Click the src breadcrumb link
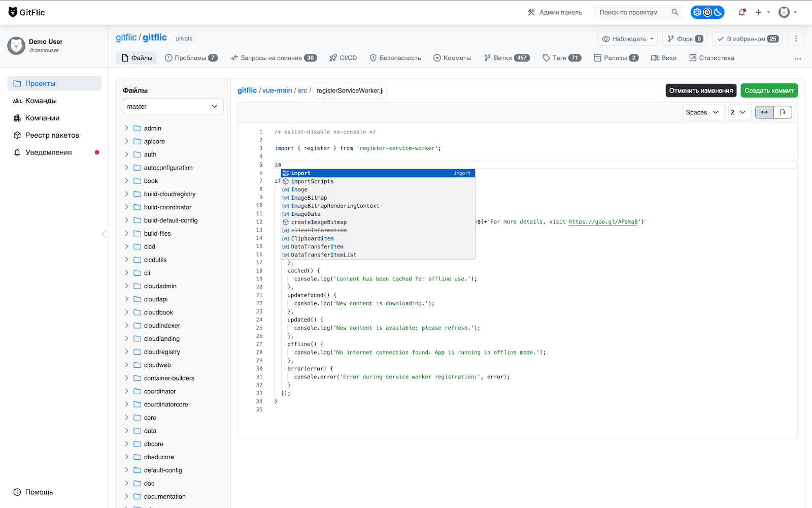 coord(302,90)
